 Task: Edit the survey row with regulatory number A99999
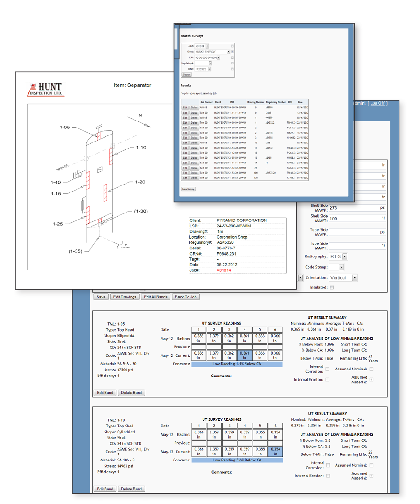[185, 108]
